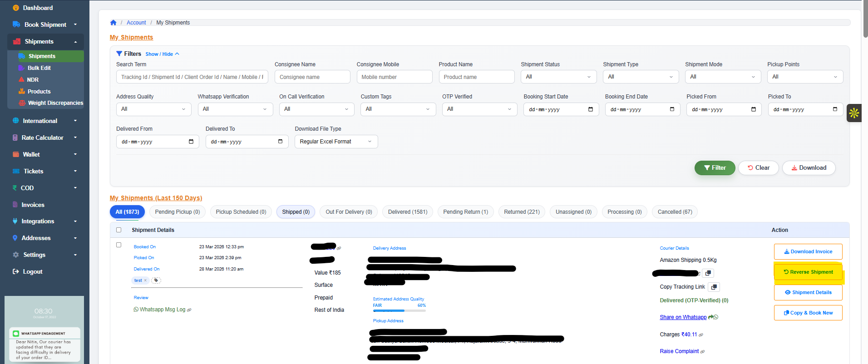Select the Returned (221) tab

(522, 212)
